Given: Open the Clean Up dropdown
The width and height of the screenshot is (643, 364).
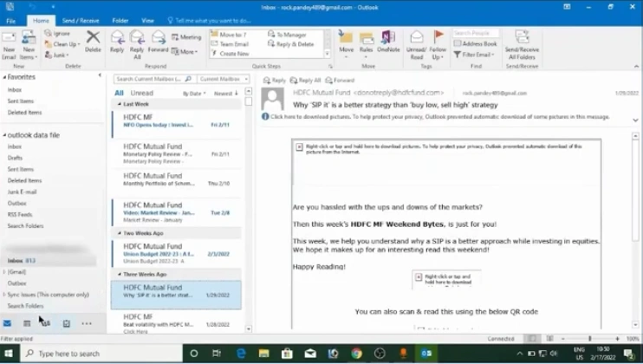Looking at the screenshot, I should click(x=62, y=44).
